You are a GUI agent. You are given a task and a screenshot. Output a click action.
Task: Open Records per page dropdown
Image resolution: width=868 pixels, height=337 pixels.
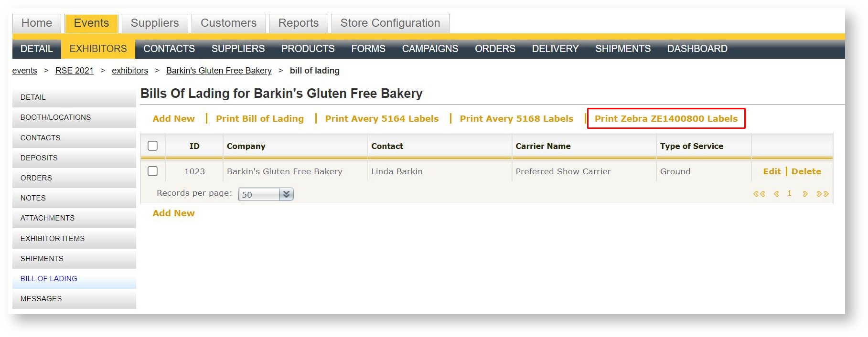point(266,194)
